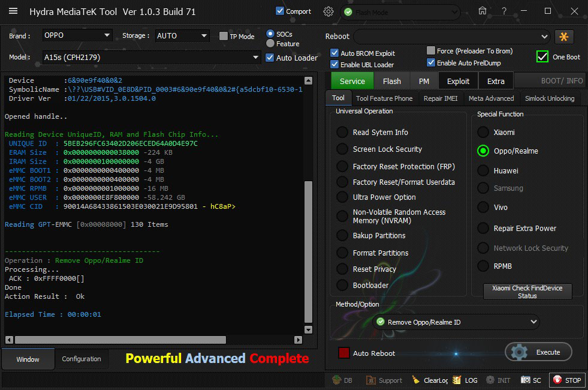The width and height of the screenshot is (588, 390).
Task: Select Tool Feature Phone subtab
Action: [x=384, y=98]
